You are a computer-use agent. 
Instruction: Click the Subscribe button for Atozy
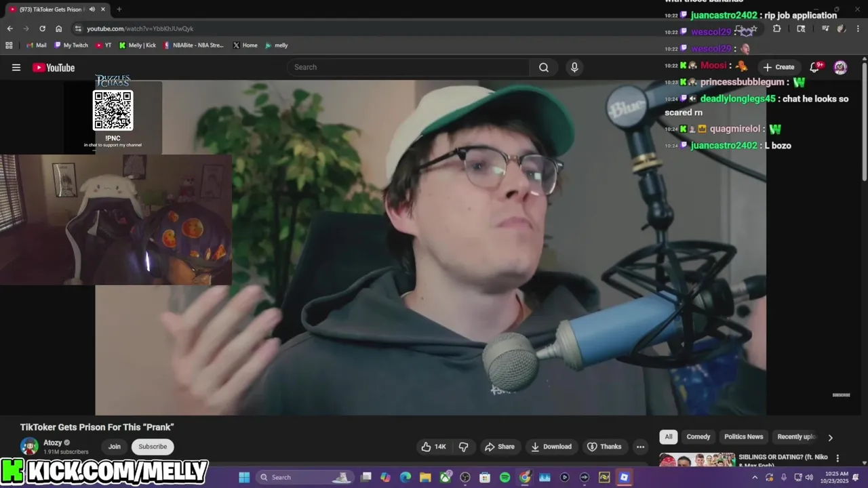point(153,447)
